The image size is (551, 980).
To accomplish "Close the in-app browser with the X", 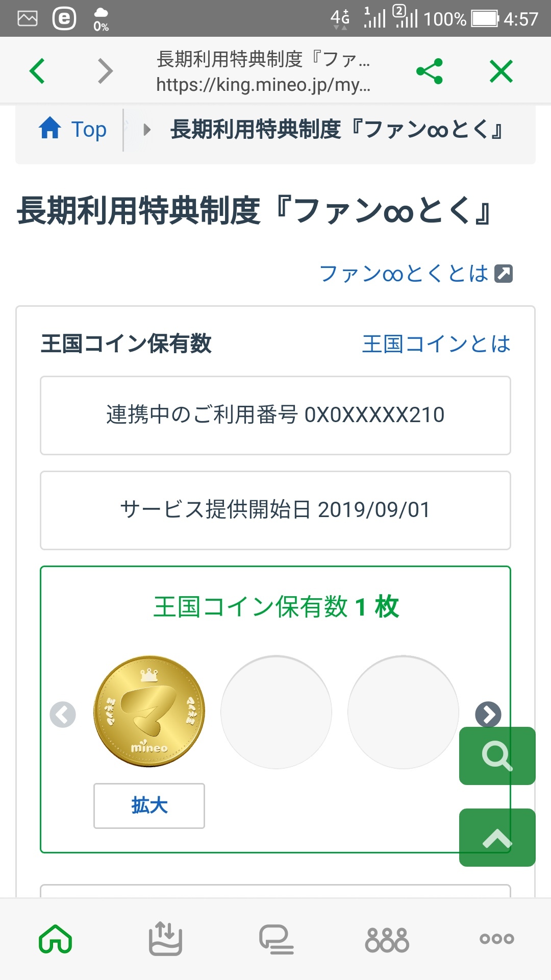I will pos(501,71).
